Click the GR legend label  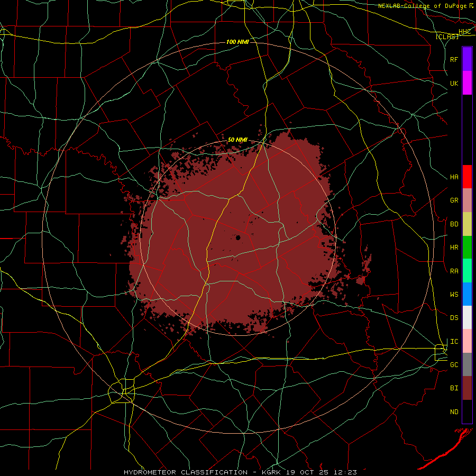pyautogui.click(x=454, y=200)
